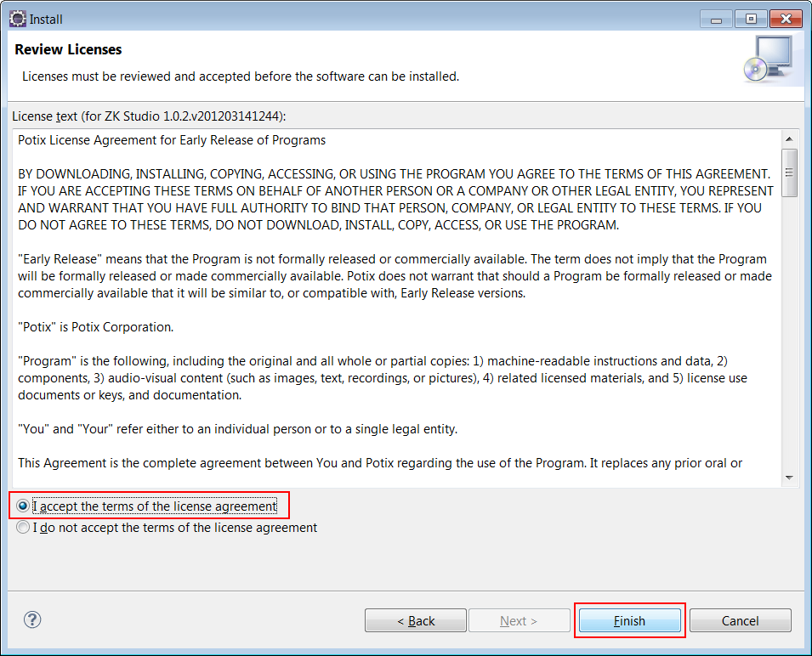Go back with the Back button
The image size is (812, 656).
(415, 620)
